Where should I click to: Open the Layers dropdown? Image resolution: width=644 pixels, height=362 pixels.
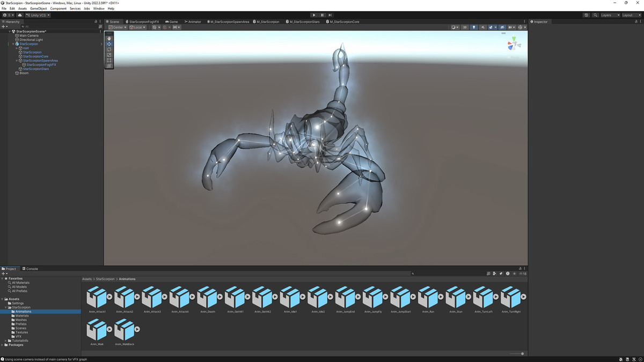[610, 15]
